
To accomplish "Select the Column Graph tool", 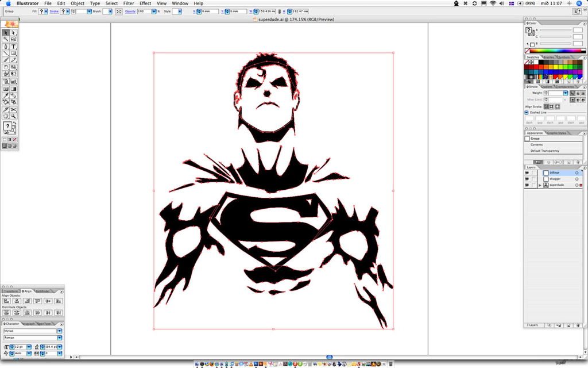I will pos(14,81).
